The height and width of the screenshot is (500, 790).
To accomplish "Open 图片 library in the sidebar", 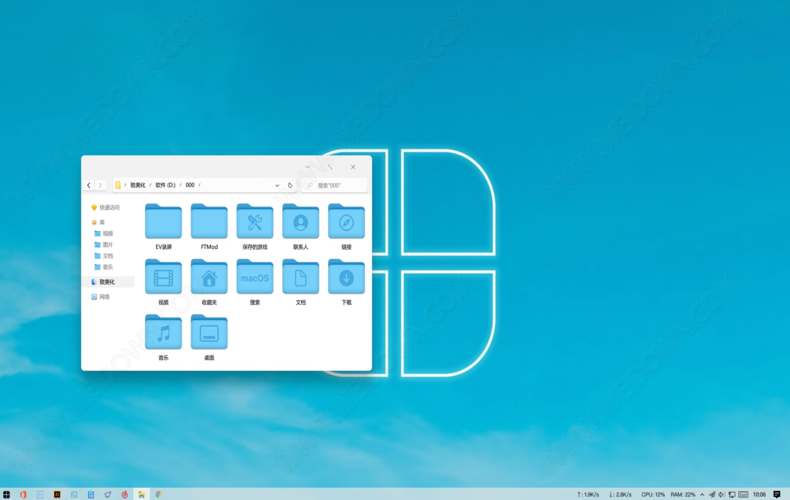I will [x=104, y=244].
